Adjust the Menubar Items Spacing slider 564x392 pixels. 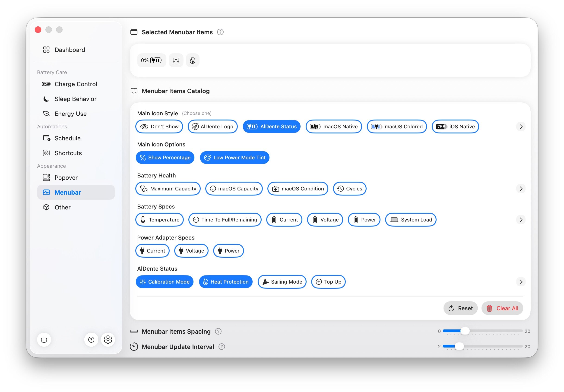pyautogui.click(x=482, y=331)
